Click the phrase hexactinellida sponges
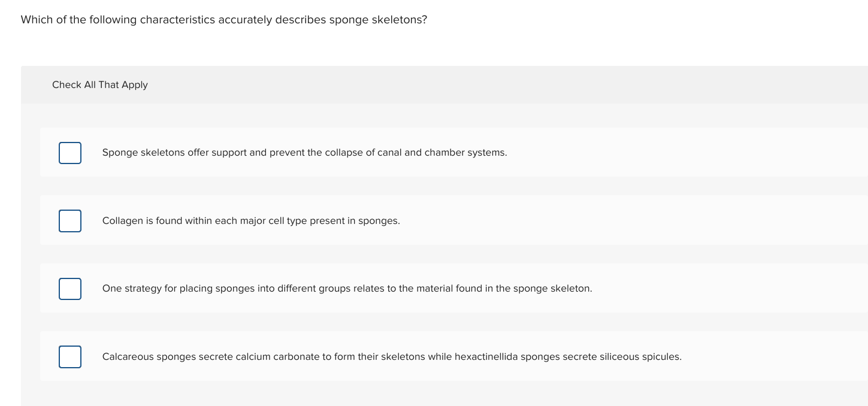The image size is (868, 406). (502, 357)
